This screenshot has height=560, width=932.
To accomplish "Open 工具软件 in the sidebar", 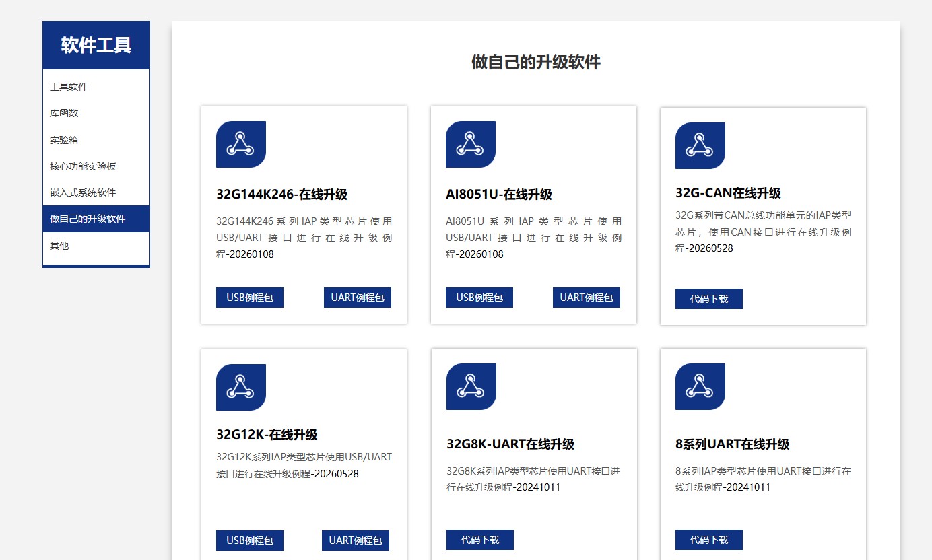I will pyautogui.click(x=96, y=87).
